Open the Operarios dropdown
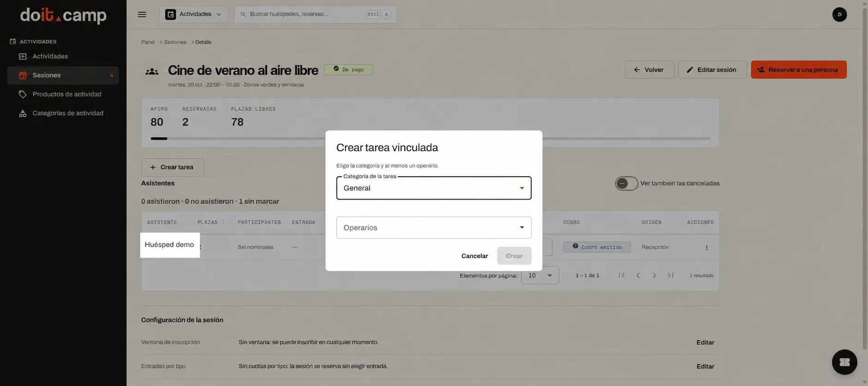The image size is (868, 386). pos(434,228)
